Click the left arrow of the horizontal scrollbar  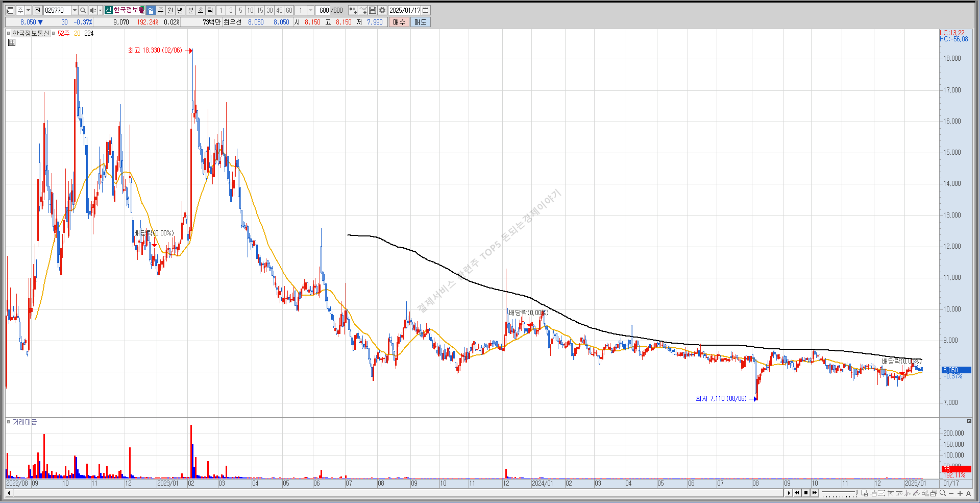pyautogui.click(x=8, y=493)
